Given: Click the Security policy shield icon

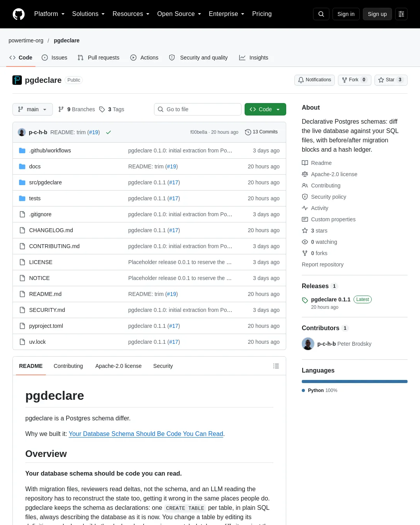Looking at the screenshot, I should (x=305, y=197).
